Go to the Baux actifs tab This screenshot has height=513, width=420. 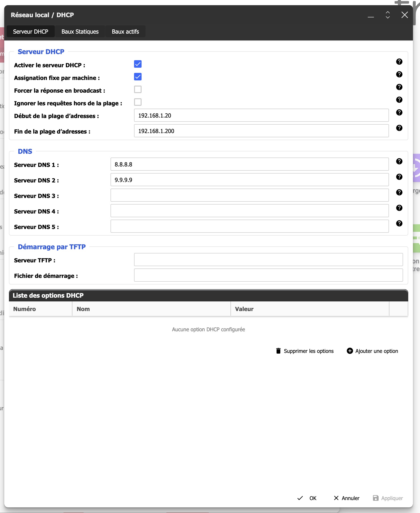[125, 32]
